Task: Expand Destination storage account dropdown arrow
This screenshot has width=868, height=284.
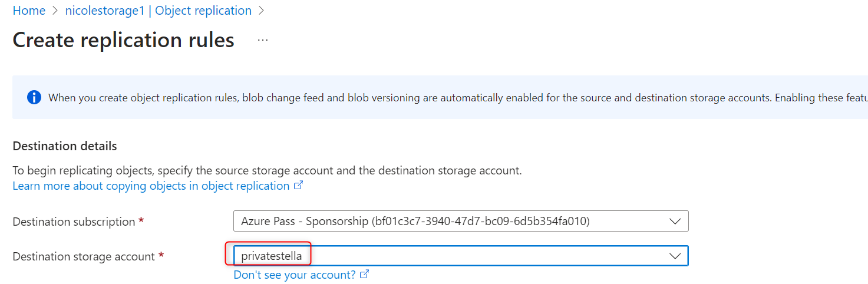Action: tap(675, 256)
